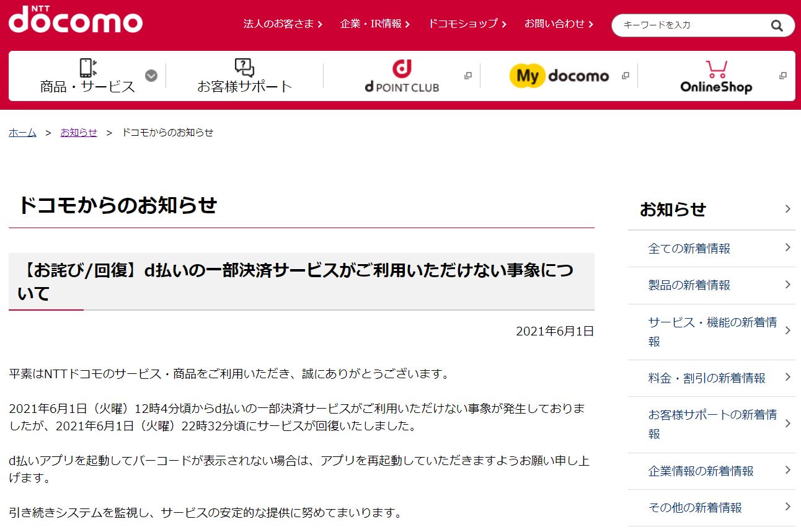Open お問い合わせ in top menu
The height and width of the screenshot is (532, 801).
pos(555,24)
